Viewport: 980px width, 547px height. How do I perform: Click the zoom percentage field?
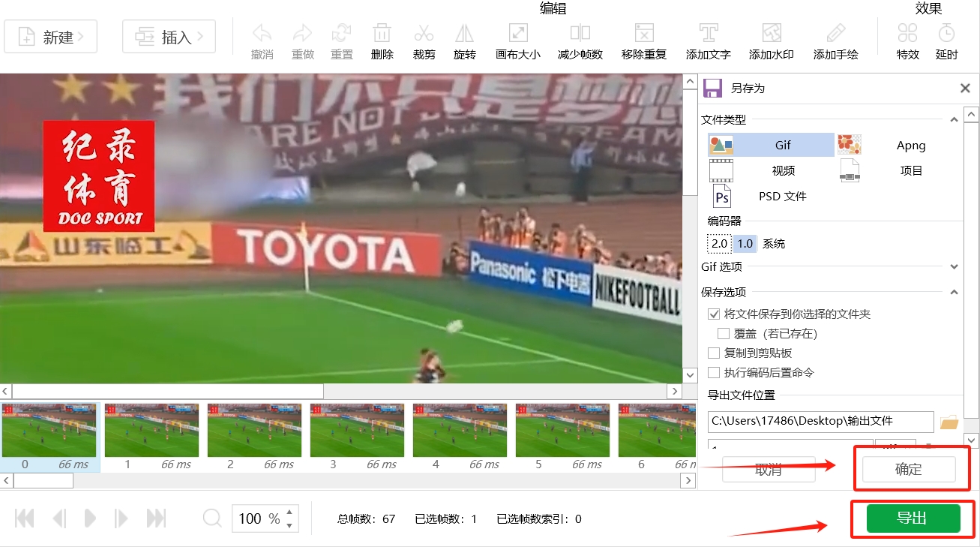point(259,518)
